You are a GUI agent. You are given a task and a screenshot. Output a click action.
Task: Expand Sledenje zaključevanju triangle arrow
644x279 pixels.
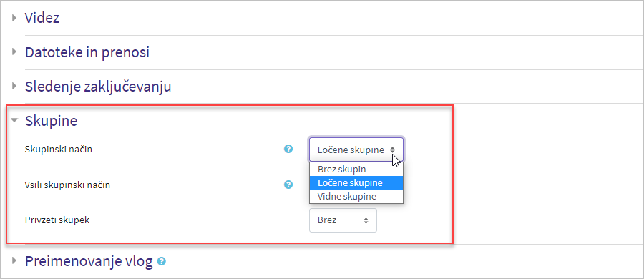tap(15, 87)
